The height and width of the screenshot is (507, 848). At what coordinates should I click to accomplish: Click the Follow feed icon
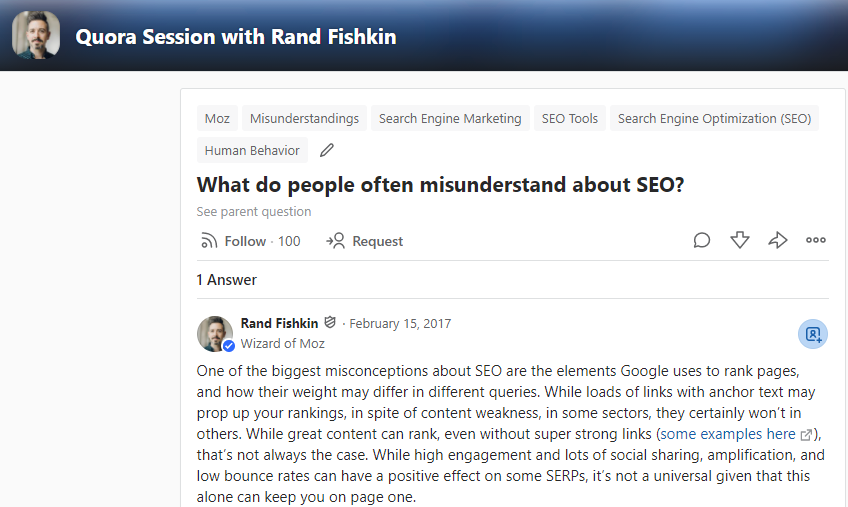209,241
